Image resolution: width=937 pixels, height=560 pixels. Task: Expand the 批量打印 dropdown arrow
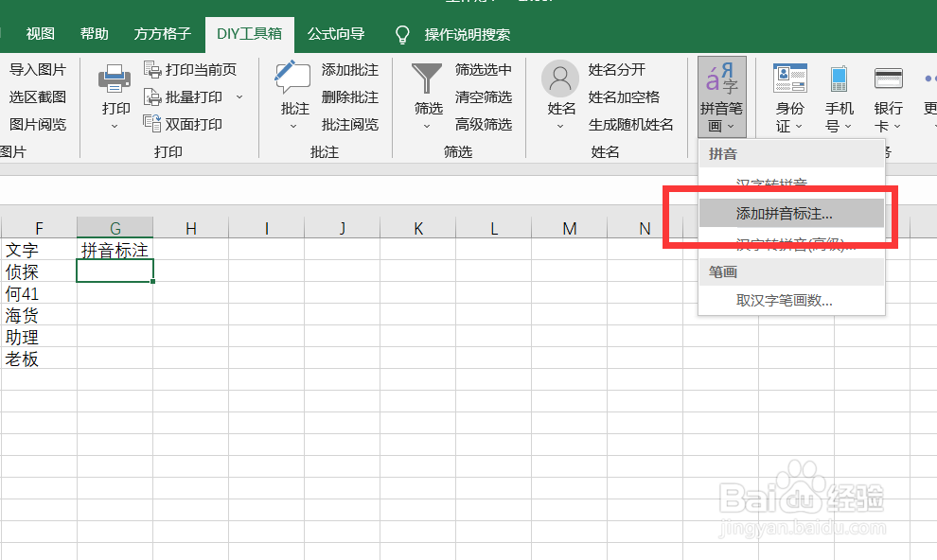click(x=239, y=96)
